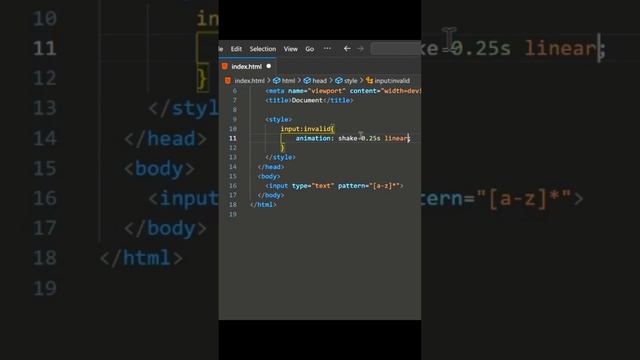Click the cube icon before head breadcrumb

click(x=307, y=81)
